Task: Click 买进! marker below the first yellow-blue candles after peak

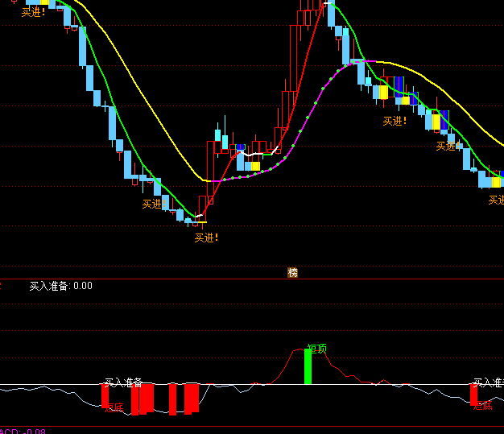Action: point(395,121)
